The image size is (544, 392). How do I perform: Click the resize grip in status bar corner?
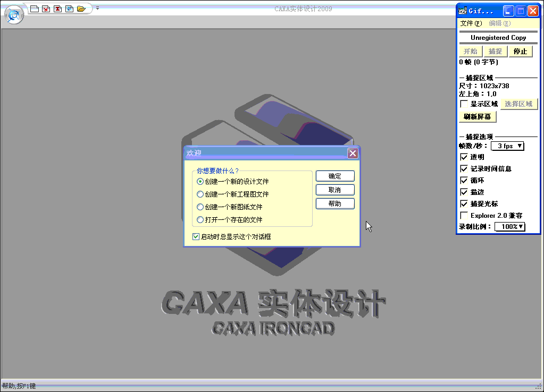(539, 387)
